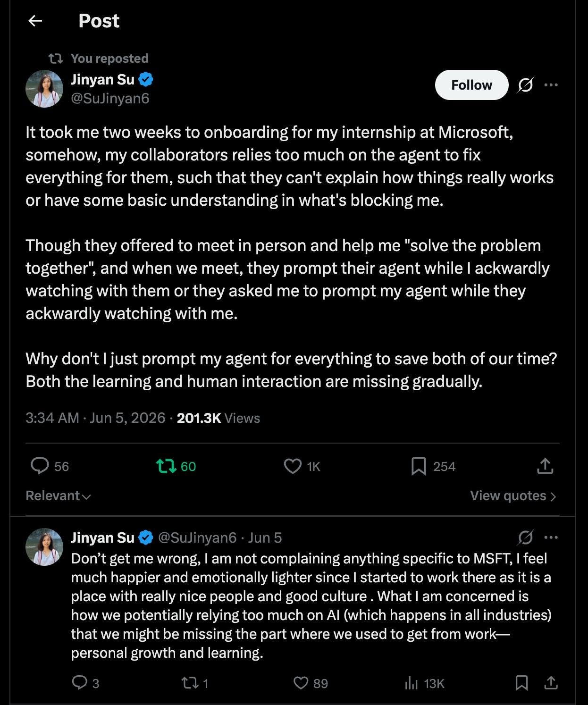This screenshot has width=588, height=705.
Task: Open the @SuJinyan6 handle under author name
Action: pos(110,98)
